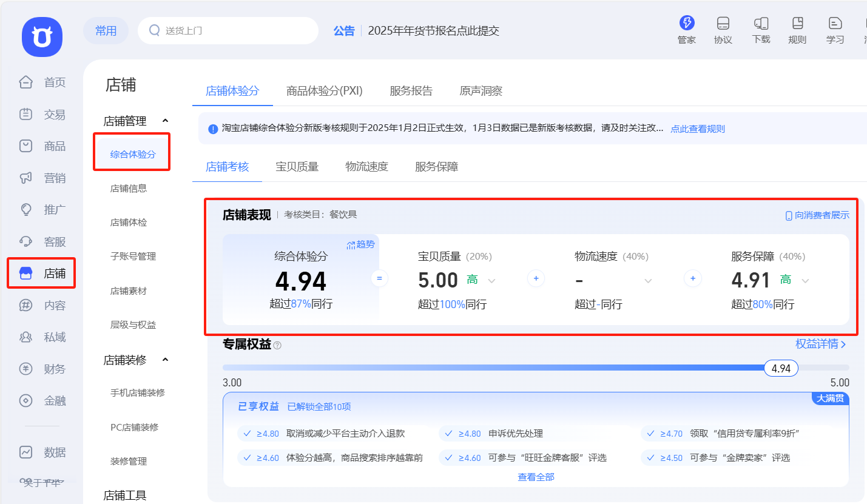The height and width of the screenshot is (504, 867).
Task: Open 综合体验分 menu item
Action: (133, 154)
